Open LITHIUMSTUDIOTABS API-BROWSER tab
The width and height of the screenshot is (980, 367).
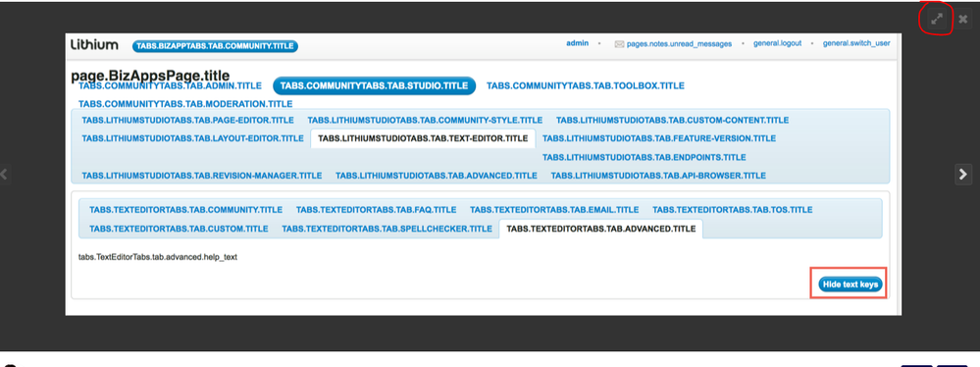658,176
